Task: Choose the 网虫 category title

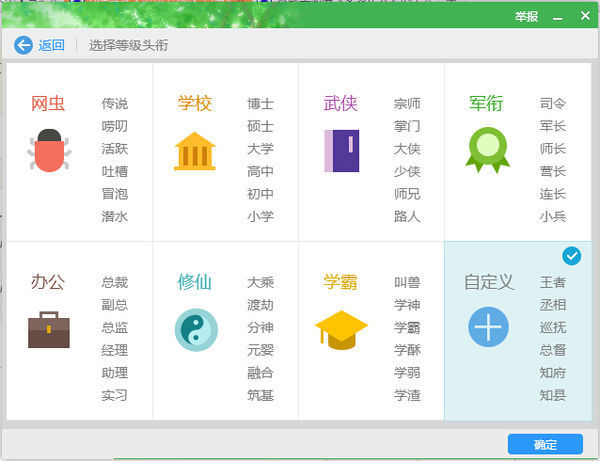Action: pos(48,103)
